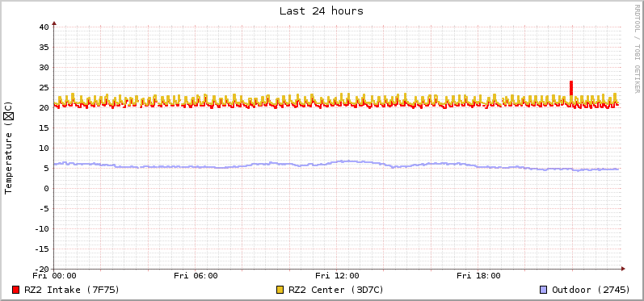Click the Temperature y-axis title
644x301 pixels.
pyautogui.click(x=9, y=148)
